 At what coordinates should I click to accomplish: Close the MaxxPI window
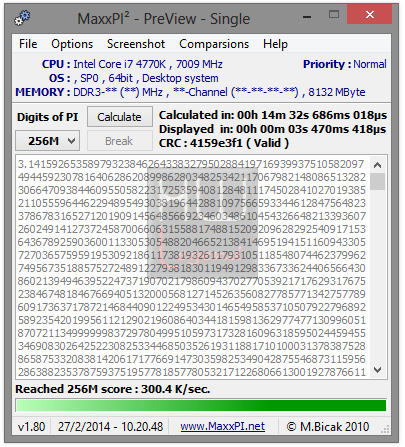coord(369,14)
